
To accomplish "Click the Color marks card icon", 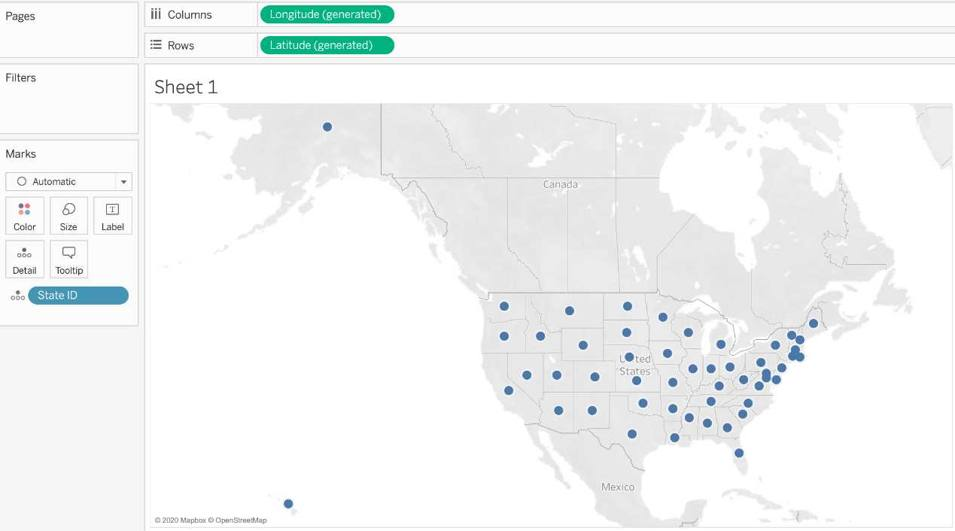I will (x=24, y=215).
